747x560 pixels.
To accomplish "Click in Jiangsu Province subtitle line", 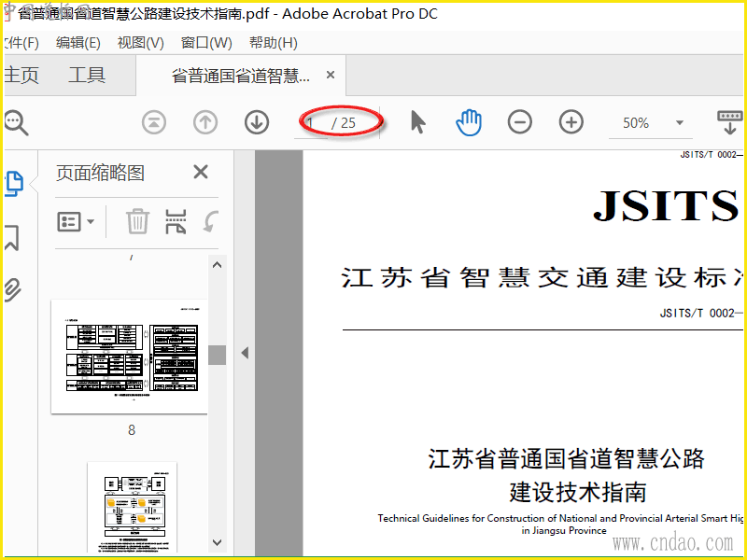I will point(564,530).
